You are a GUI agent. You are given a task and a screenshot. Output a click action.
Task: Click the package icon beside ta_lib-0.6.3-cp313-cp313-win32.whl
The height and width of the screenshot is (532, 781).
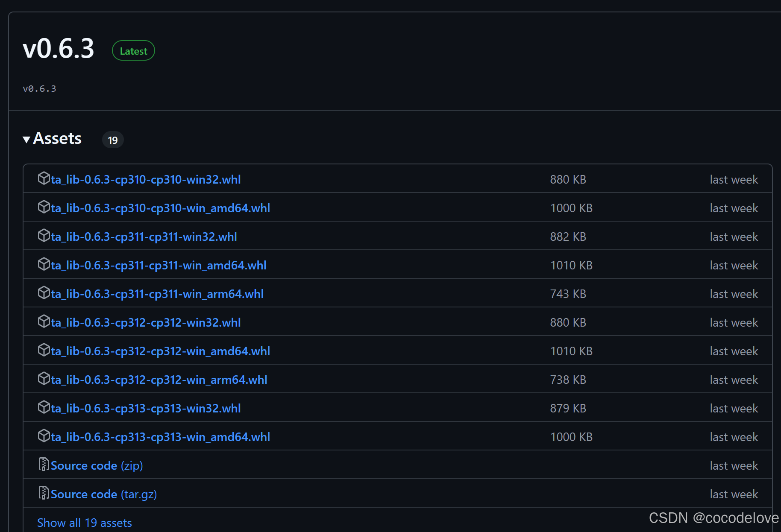coord(44,407)
